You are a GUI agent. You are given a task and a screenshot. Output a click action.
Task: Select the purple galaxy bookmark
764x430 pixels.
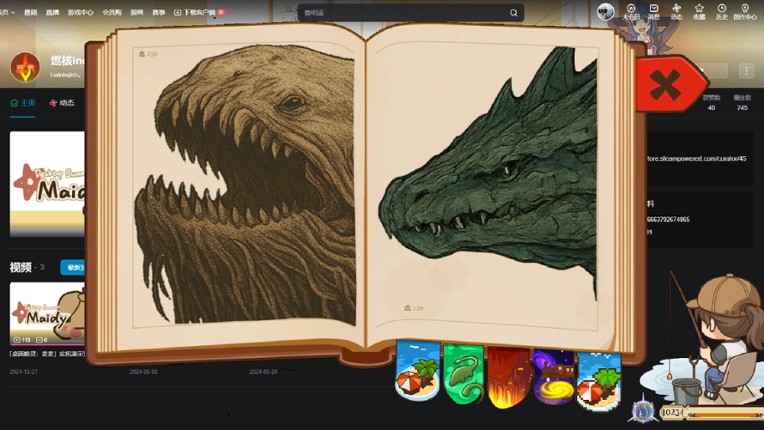553,375
